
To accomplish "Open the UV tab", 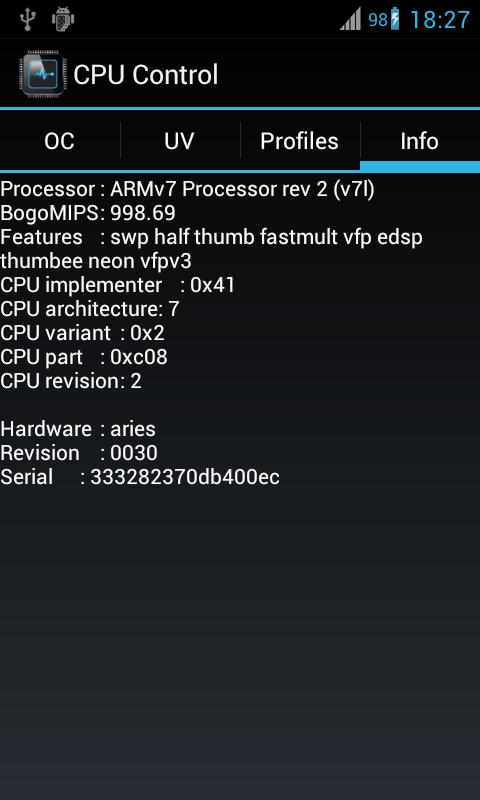I will tap(180, 141).
